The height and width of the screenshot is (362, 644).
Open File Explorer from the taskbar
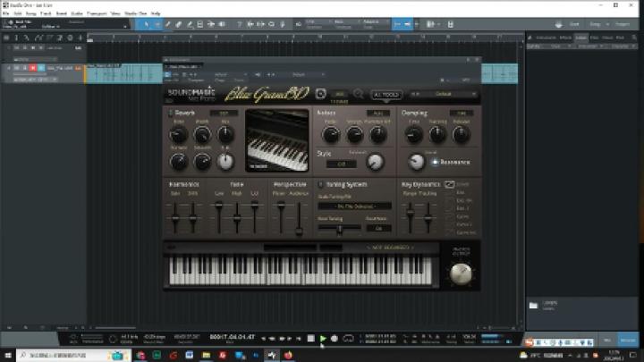click(207, 355)
